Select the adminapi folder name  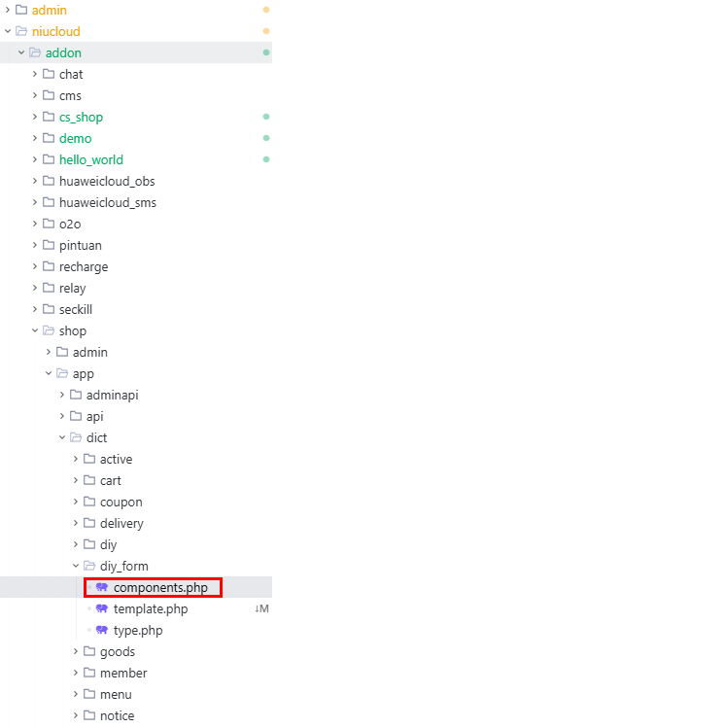pos(113,395)
